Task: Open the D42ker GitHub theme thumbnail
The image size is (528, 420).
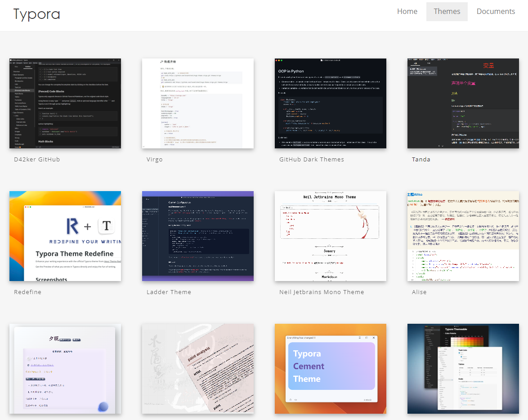Action: (65, 103)
